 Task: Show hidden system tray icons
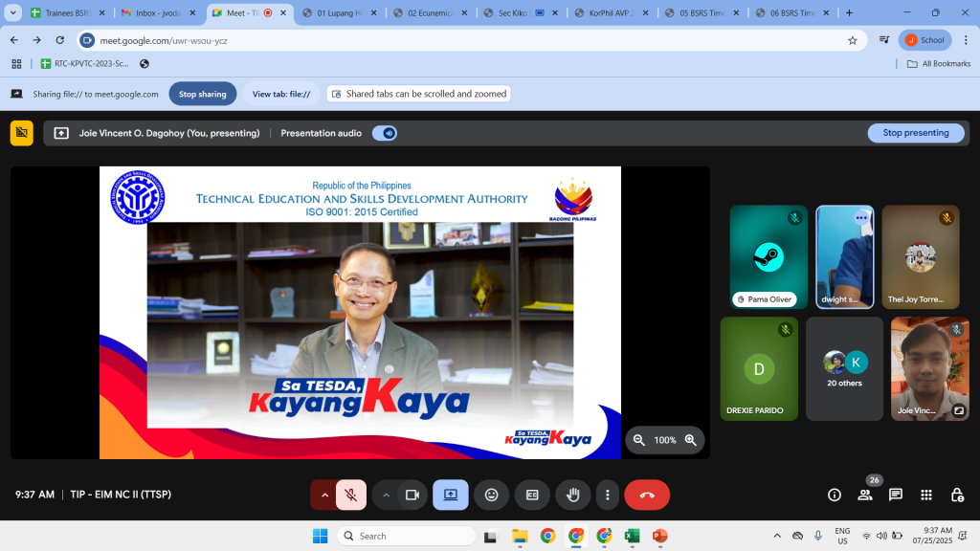coord(777,536)
